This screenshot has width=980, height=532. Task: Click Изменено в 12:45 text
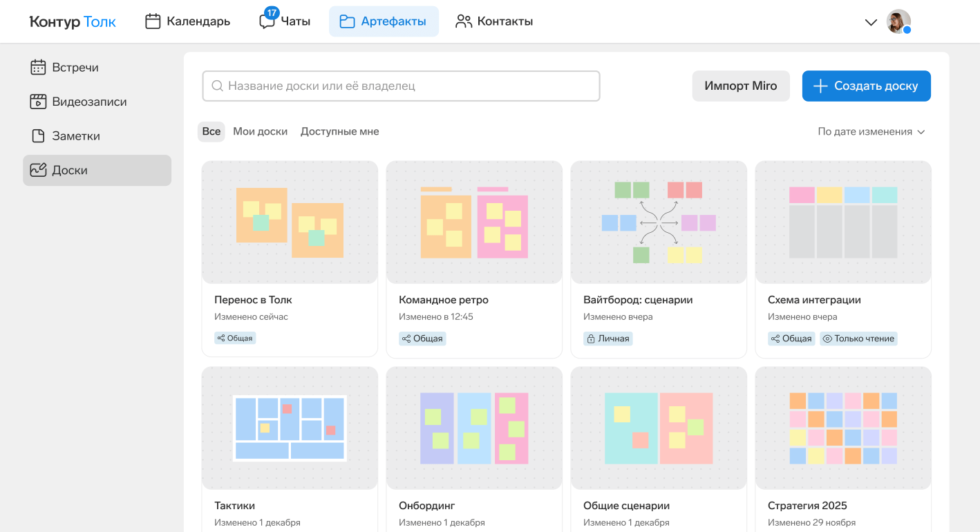(436, 317)
